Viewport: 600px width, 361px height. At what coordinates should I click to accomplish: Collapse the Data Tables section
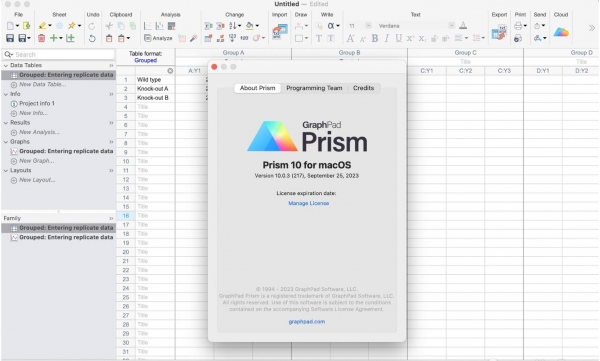point(6,65)
